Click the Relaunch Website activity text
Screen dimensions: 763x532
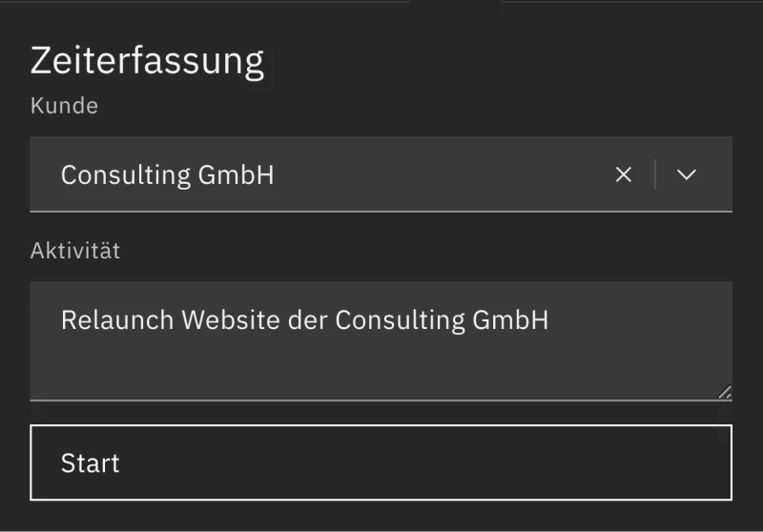(x=304, y=319)
